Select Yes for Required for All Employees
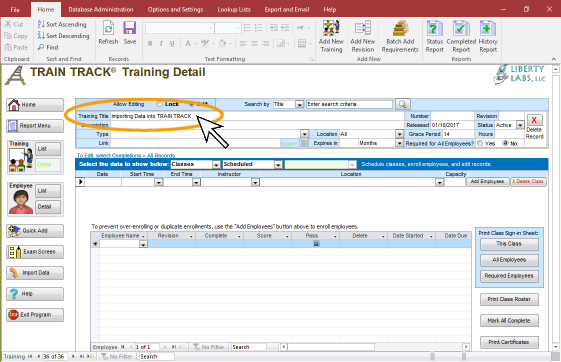 click(480, 143)
